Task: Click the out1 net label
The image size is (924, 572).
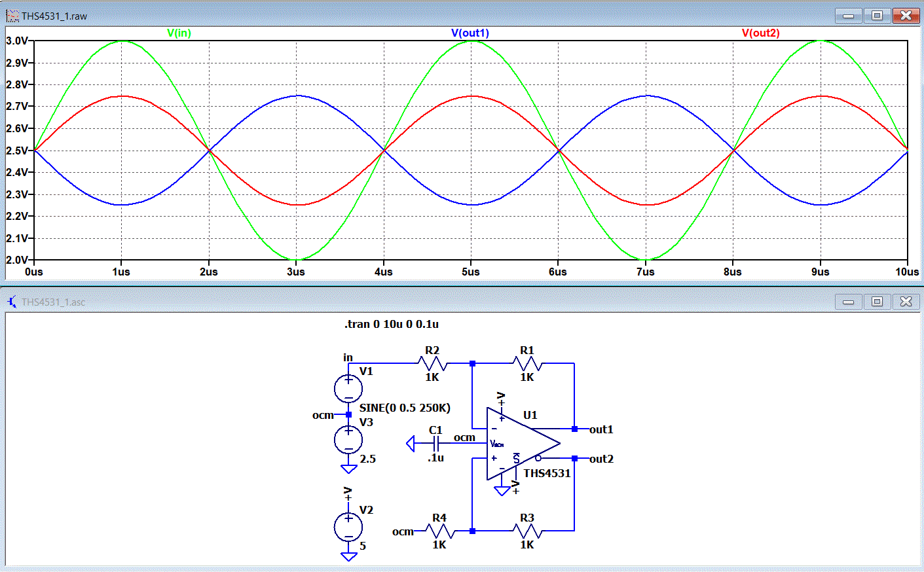Action: [x=601, y=429]
